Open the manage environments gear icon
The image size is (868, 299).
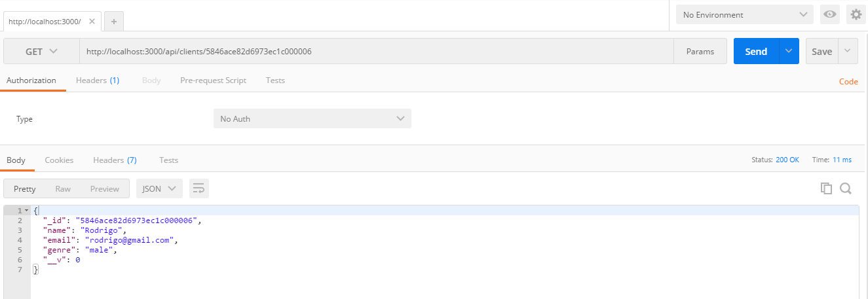[x=856, y=14]
